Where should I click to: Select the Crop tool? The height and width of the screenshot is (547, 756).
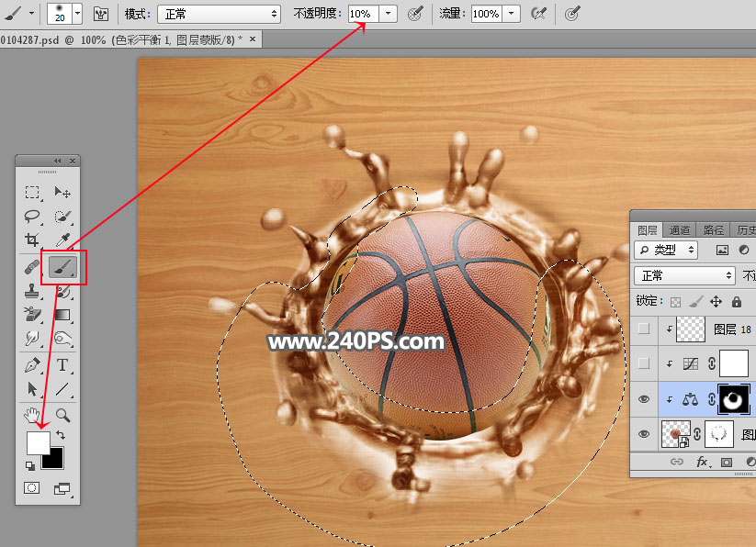[x=32, y=240]
